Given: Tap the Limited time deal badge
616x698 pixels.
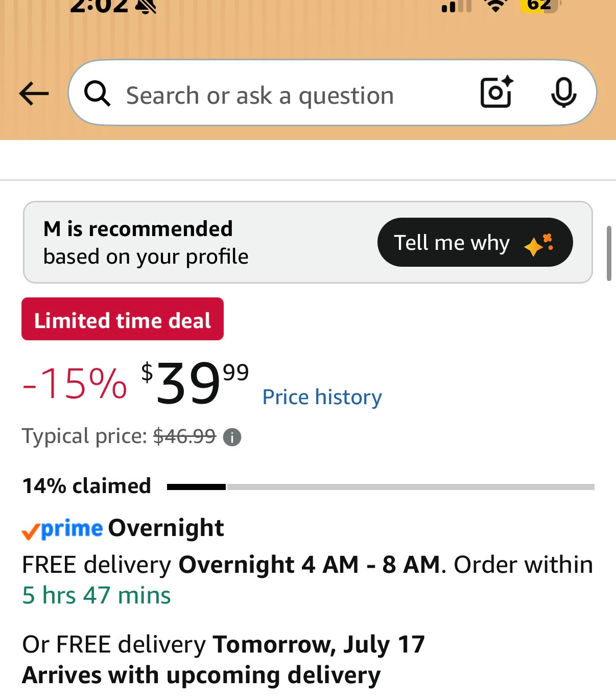Looking at the screenshot, I should click(123, 319).
